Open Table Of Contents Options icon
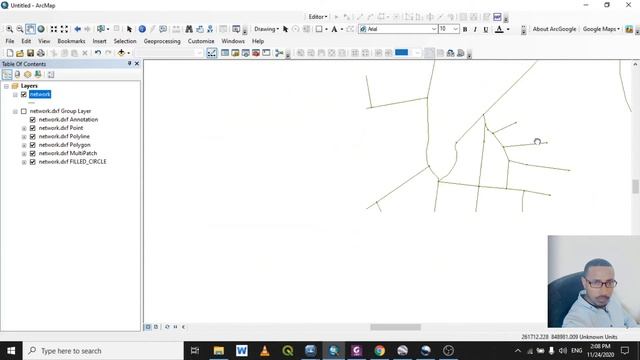 click(x=51, y=75)
